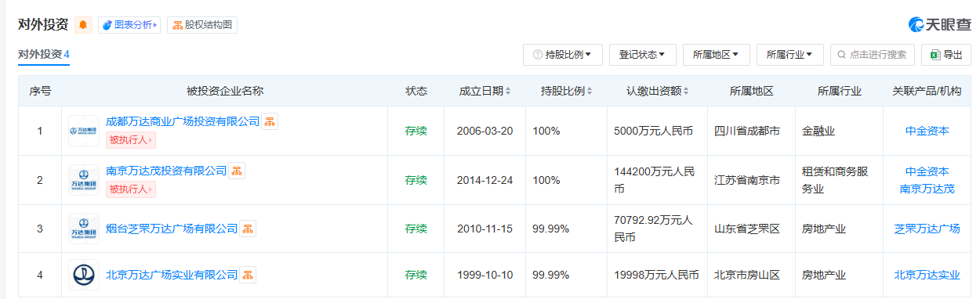Open the 股权结构图 equity structure button

click(202, 25)
